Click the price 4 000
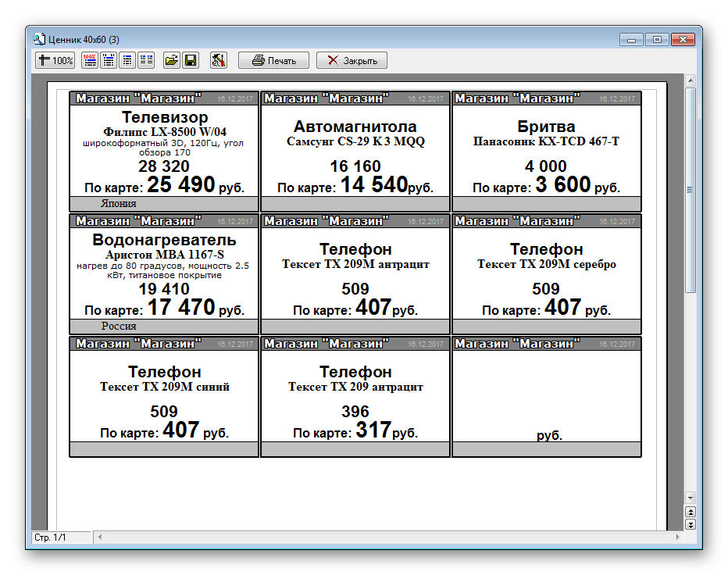 (x=546, y=166)
